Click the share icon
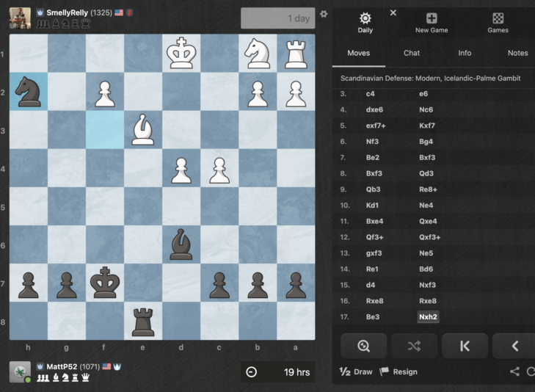 (x=514, y=371)
